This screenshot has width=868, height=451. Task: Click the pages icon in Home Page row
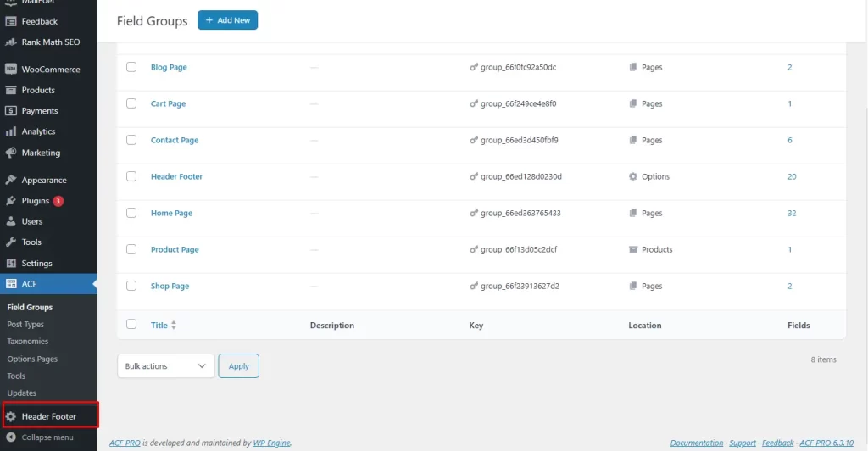pos(632,213)
